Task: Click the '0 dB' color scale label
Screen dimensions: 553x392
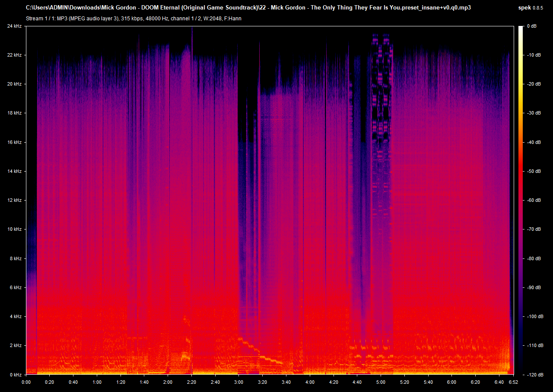Action: [x=531, y=26]
